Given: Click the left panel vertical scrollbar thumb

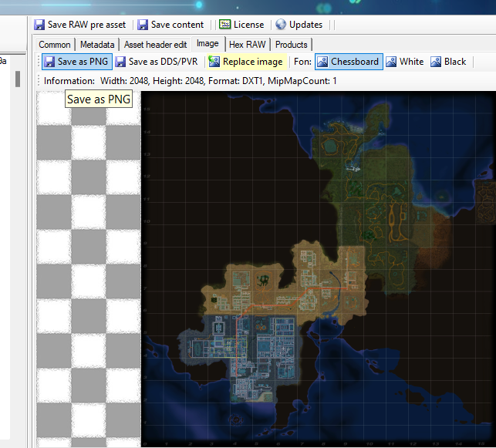Looking at the screenshot, I should coord(18,79).
